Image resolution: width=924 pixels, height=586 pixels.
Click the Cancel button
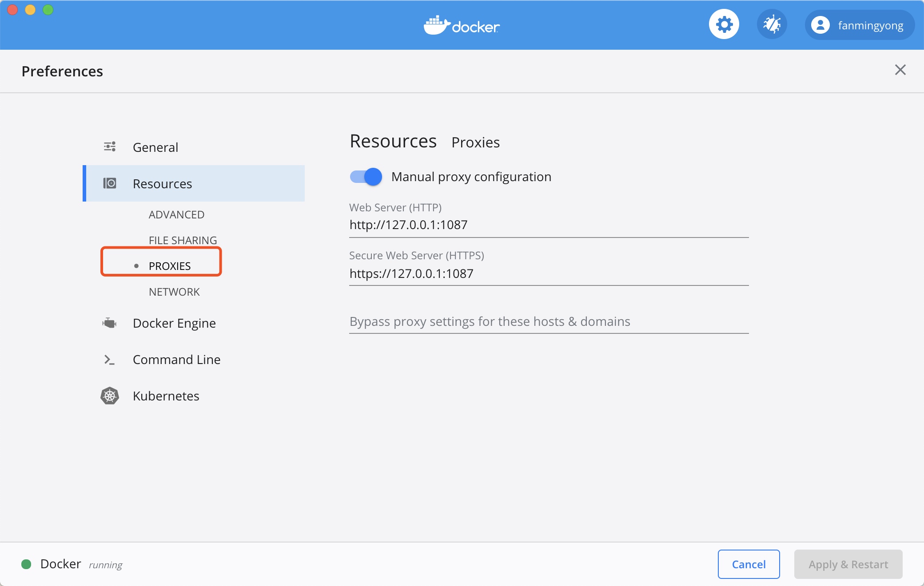coord(749,565)
